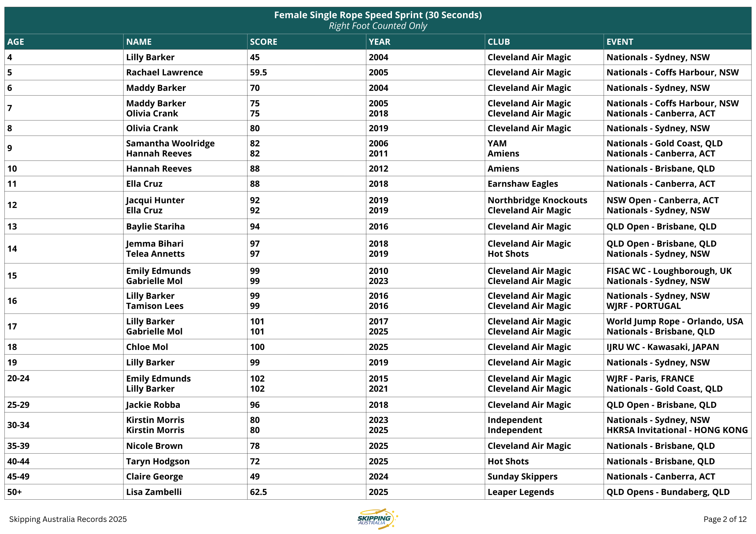Click the score '96' for age 25-29
The width and height of the screenshot is (756, 534).
tap(255, 405)
